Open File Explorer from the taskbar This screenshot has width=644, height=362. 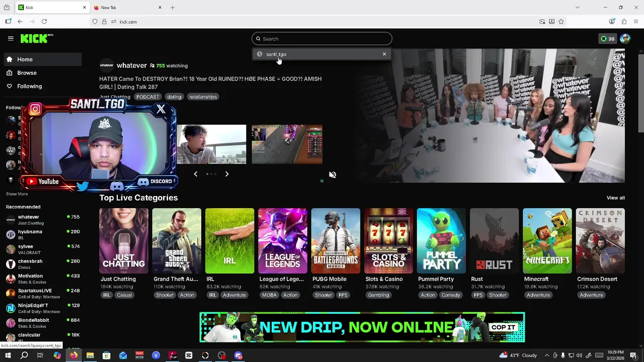(90, 355)
